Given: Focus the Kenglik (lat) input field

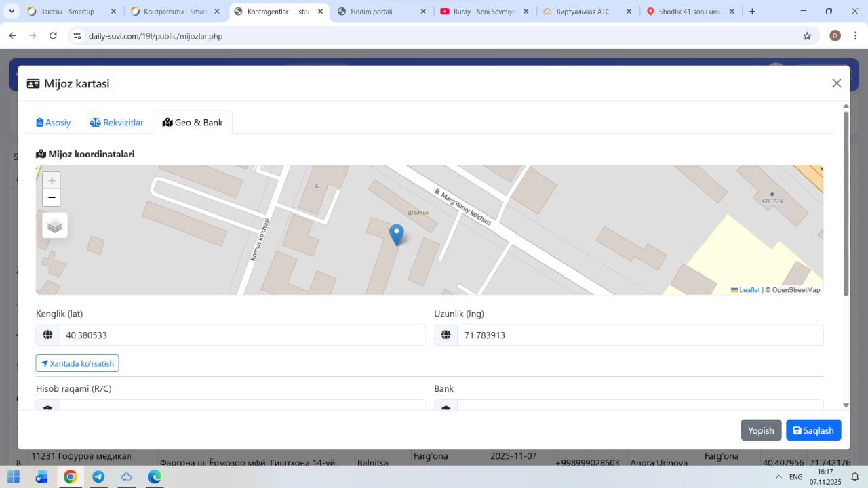Looking at the screenshot, I should [x=241, y=335].
